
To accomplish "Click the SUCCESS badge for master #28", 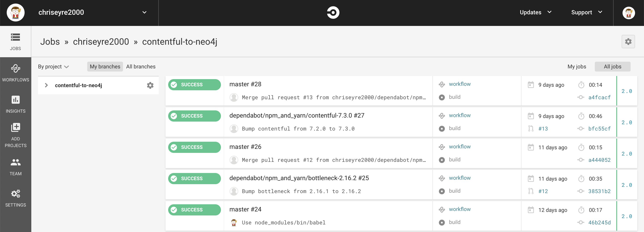I will tap(194, 85).
